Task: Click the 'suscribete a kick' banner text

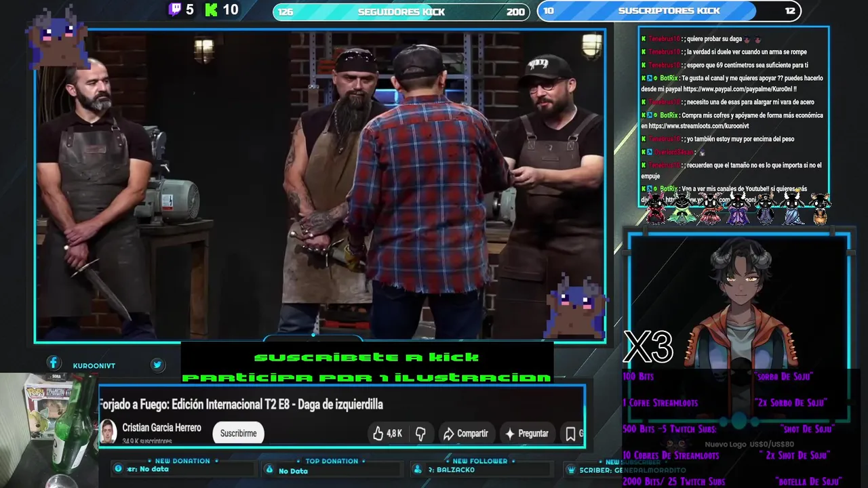Action: click(x=366, y=357)
